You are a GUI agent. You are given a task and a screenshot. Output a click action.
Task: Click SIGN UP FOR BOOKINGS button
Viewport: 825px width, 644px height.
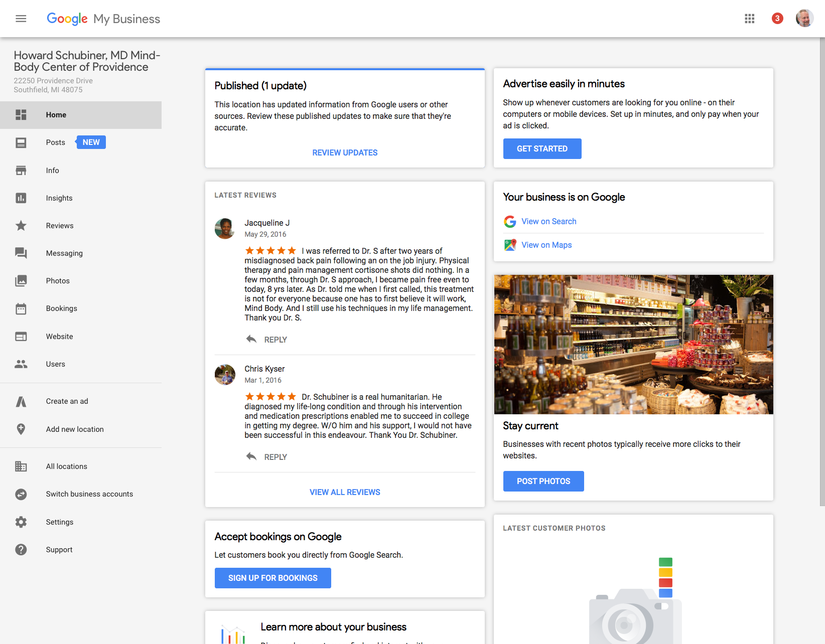pyautogui.click(x=273, y=578)
